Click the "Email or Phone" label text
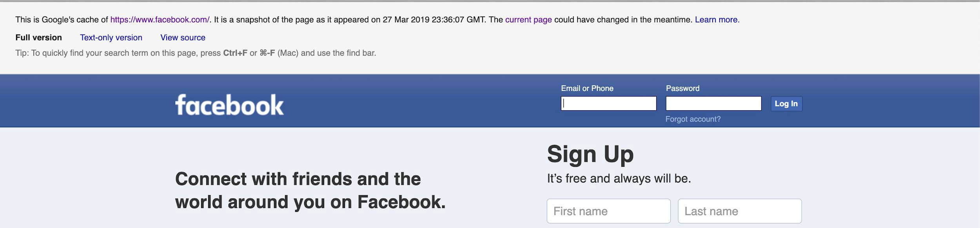Image resolution: width=980 pixels, height=228 pixels. click(587, 89)
